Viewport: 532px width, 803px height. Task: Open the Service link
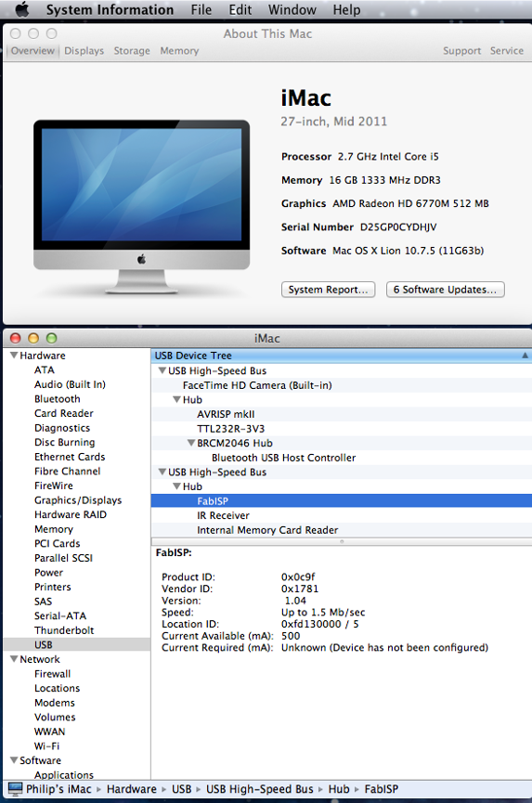506,51
